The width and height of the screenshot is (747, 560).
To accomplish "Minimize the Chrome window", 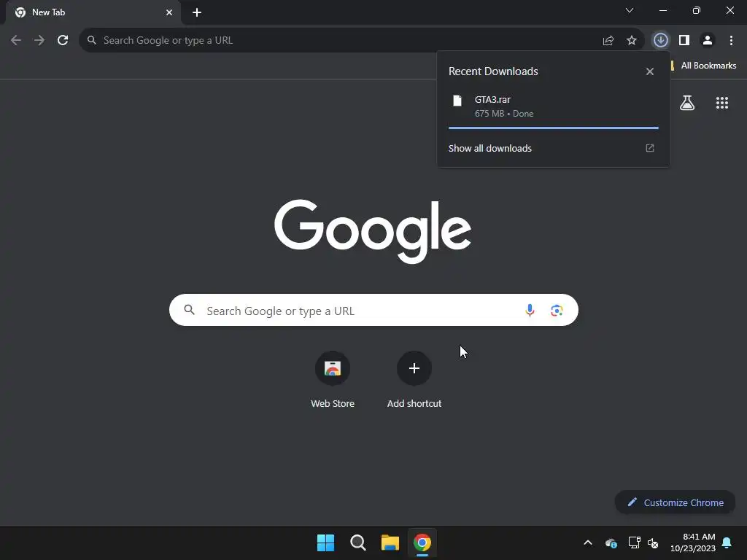I will tap(663, 10).
